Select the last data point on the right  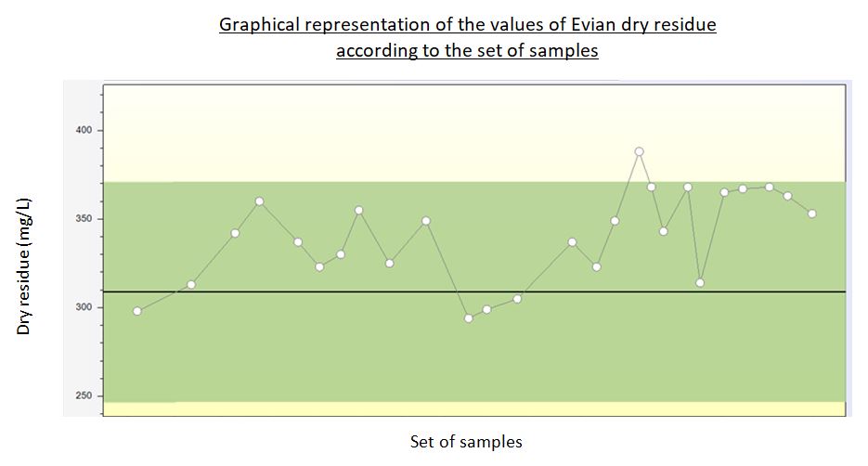coord(811,214)
